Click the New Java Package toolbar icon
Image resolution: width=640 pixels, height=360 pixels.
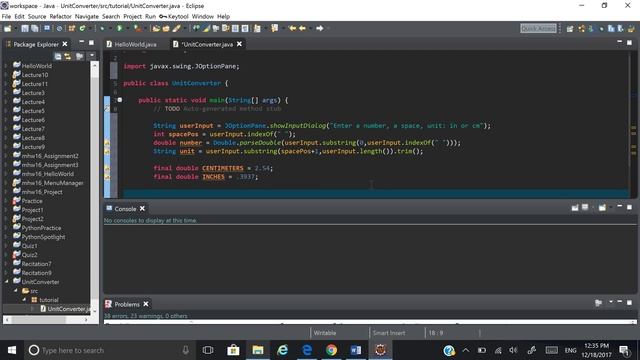[x=72, y=28]
